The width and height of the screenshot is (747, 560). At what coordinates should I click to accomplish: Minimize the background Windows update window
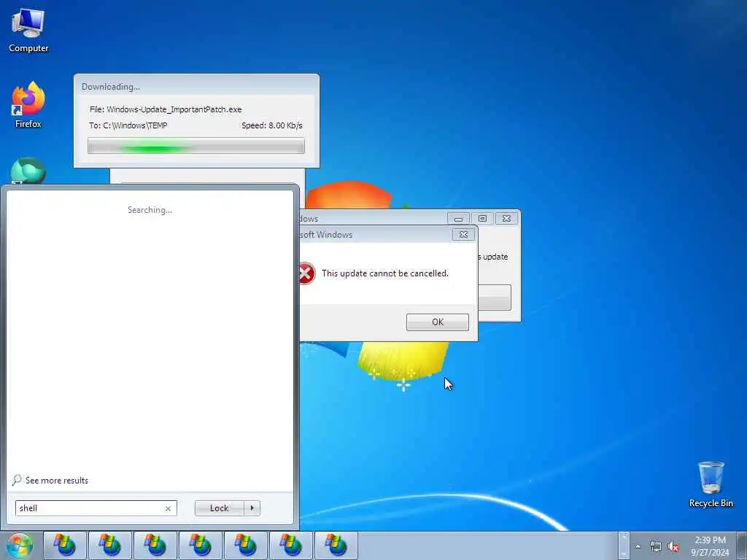tap(458, 219)
